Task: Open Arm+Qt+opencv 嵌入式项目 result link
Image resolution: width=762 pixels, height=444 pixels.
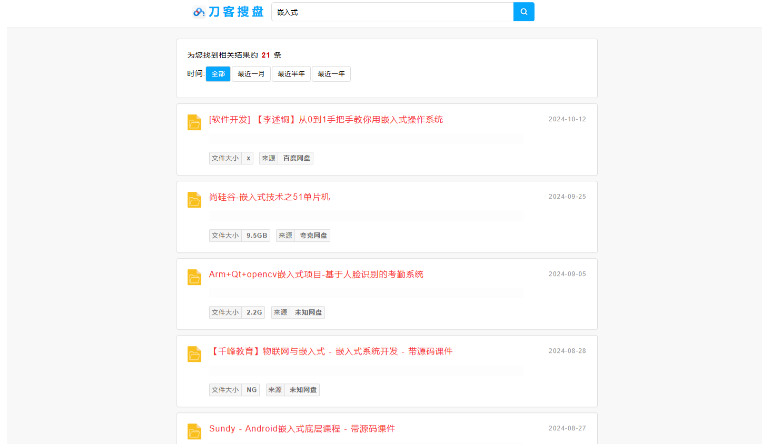Action: point(316,274)
